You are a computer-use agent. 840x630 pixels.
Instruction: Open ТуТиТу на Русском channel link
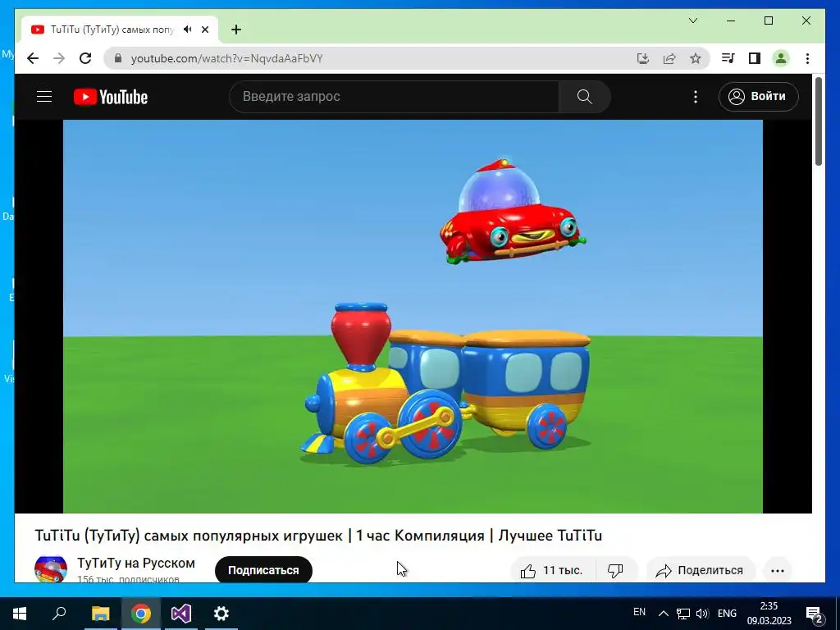tap(136, 563)
